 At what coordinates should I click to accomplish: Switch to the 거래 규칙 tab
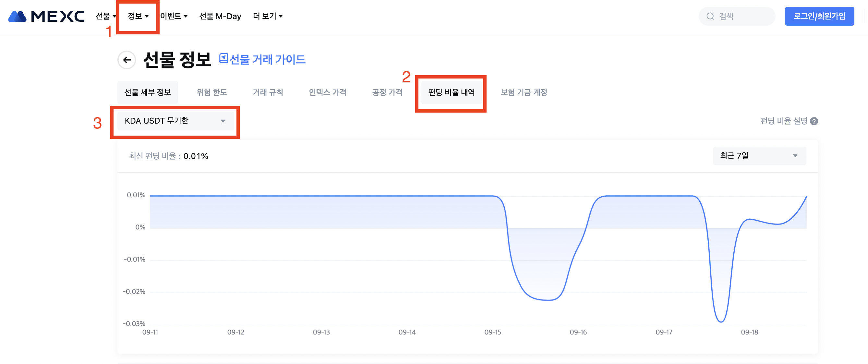[268, 92]
